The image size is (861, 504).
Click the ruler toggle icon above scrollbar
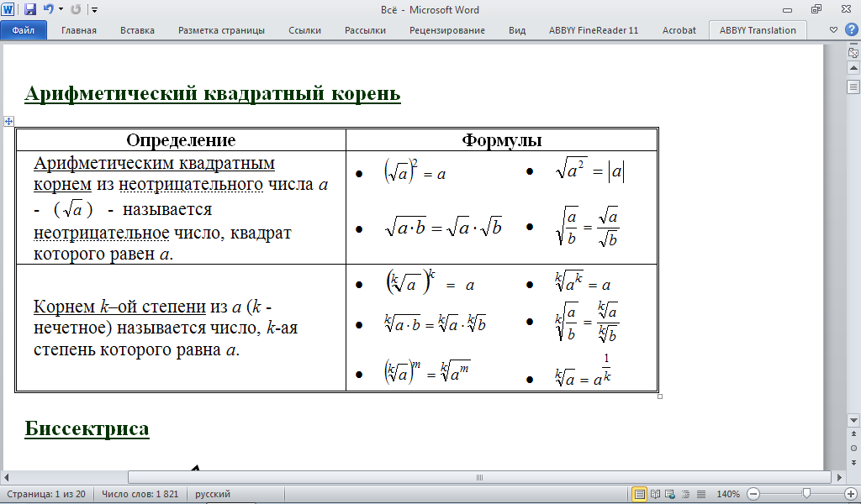[x=853, y=53]
